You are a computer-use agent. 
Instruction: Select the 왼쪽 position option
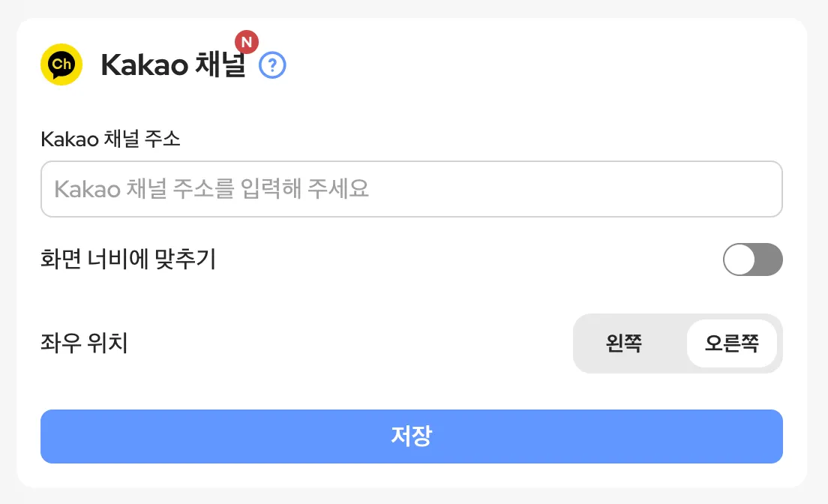[x=624, y=343]
